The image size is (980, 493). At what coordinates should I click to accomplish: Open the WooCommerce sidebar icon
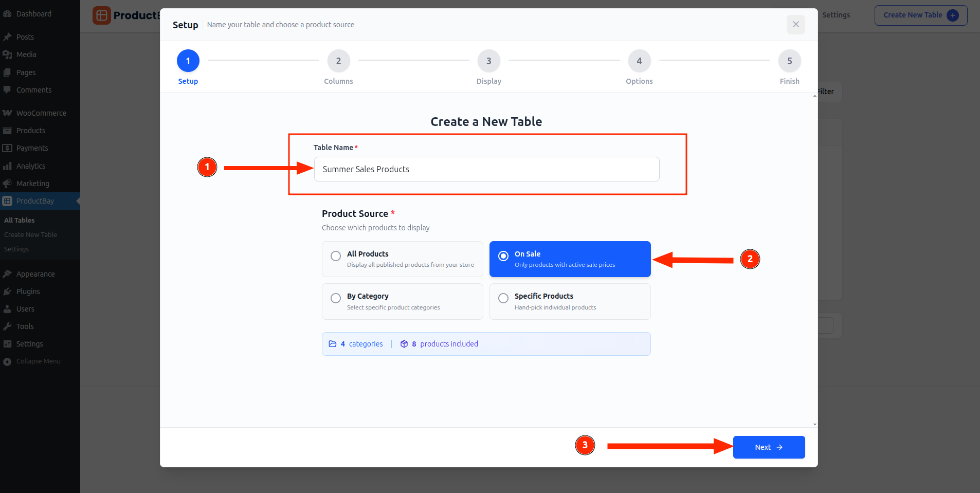pos(8,113)
